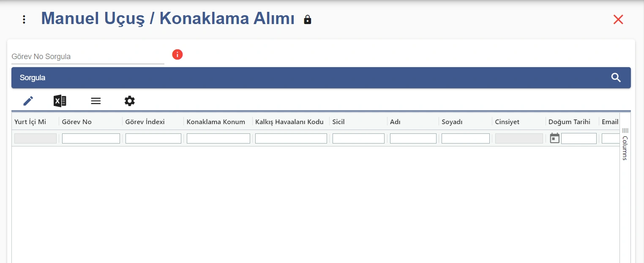The image size is (644, 263).
Task: Click the search magnifier icon
Action: tap(616, 78)
